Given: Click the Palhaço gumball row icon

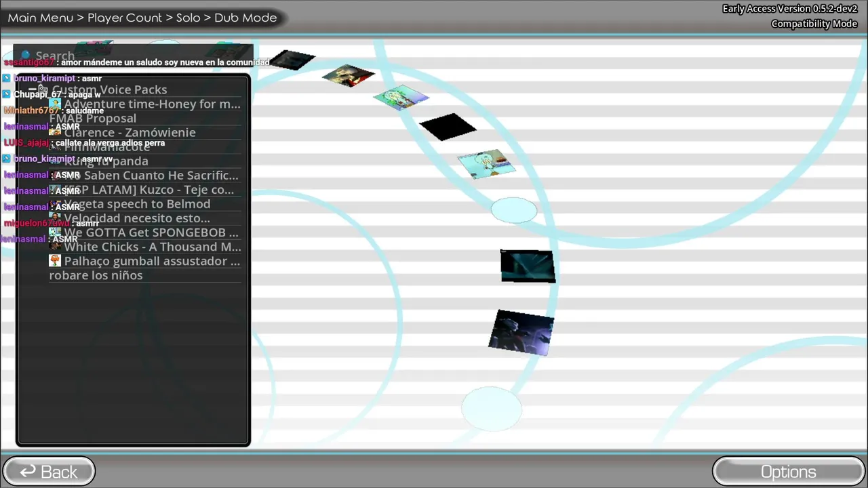Looking at the screenshot, I should click(55, 261).
